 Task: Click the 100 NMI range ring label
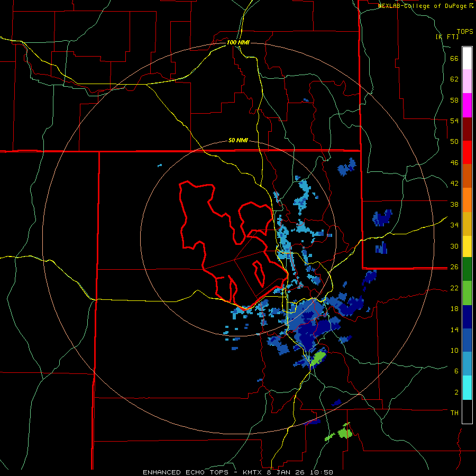click(237, 42)
